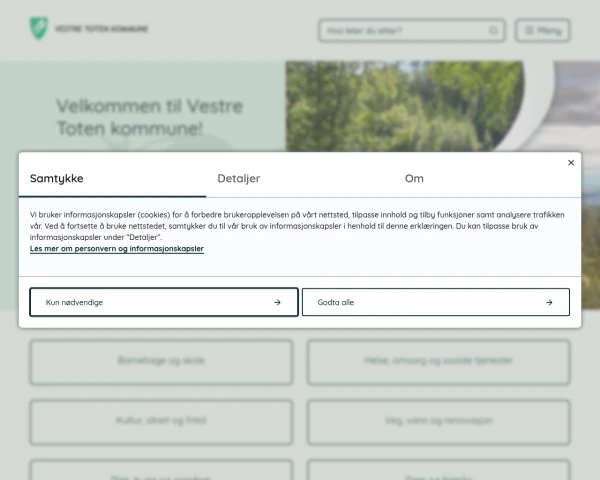Close the cookie consent dialog
Viewport: 600px width, 480px height.
point(571,163)
